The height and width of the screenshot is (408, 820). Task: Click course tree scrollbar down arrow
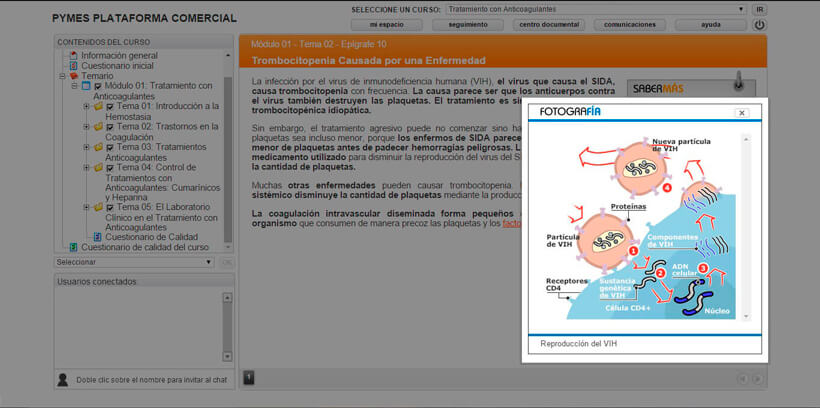(228, 246)
